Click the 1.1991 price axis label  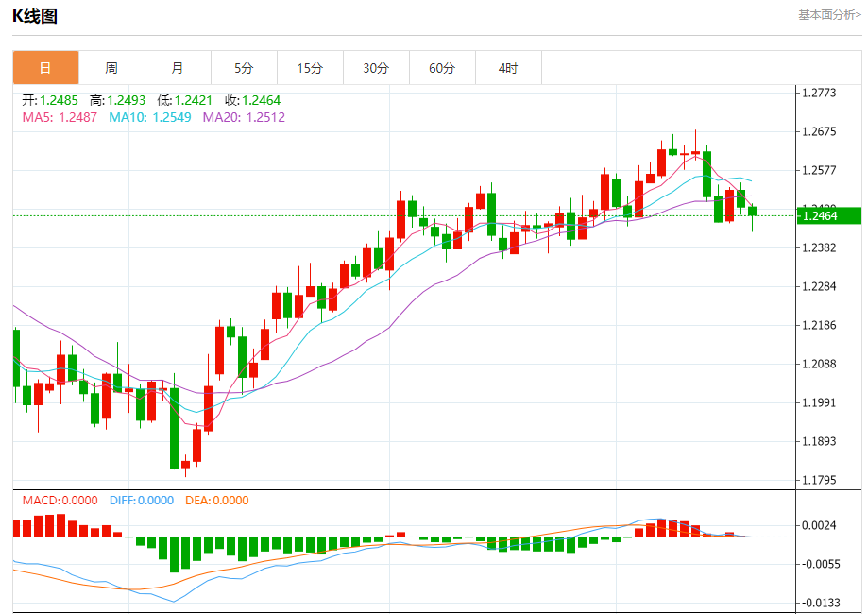pyautogui.click(x=819, y=403)
